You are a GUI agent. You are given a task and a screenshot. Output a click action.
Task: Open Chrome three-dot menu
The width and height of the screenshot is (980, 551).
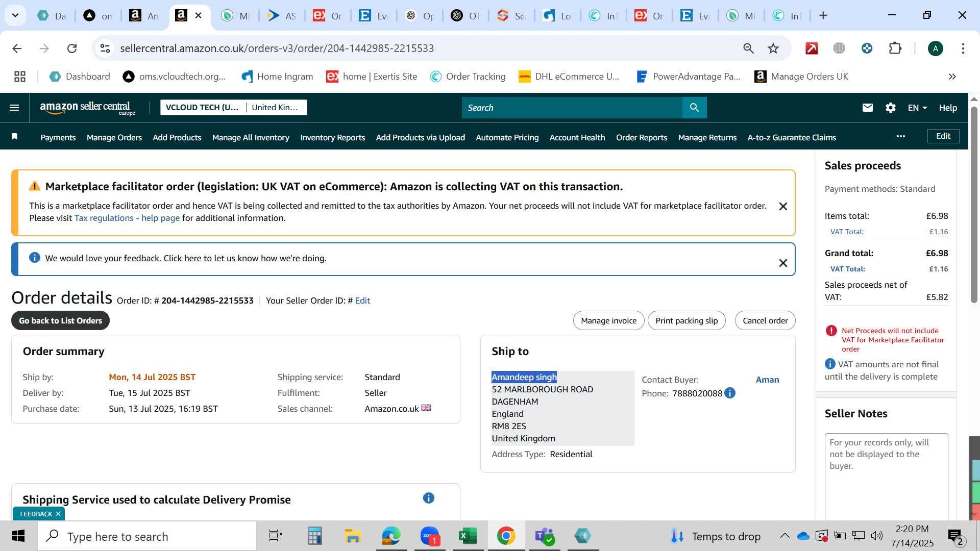pyautogui.click(x=963, y=48)
